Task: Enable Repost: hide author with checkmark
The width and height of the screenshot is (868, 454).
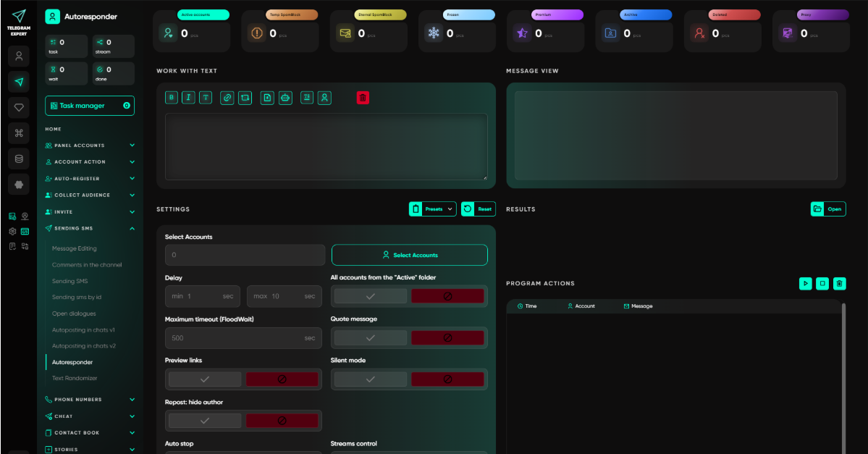Action: click(x=205, y=421)
